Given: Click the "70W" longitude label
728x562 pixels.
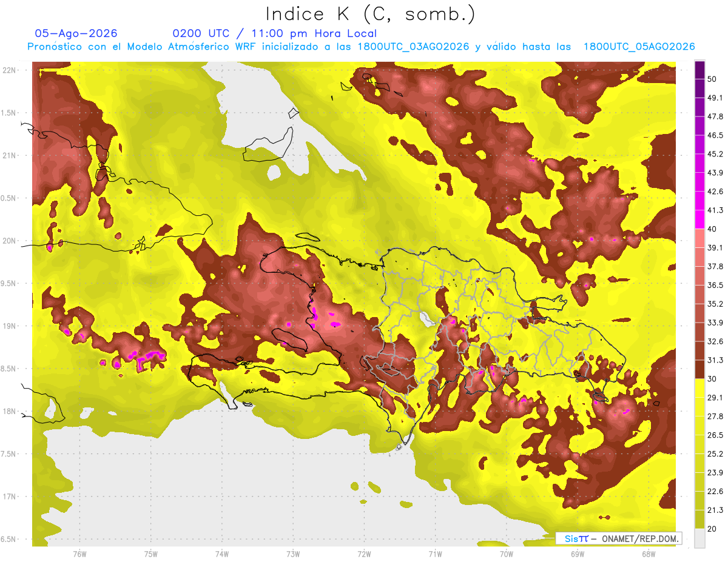Looking at the screenshot, I should click(x=507, y=554).
